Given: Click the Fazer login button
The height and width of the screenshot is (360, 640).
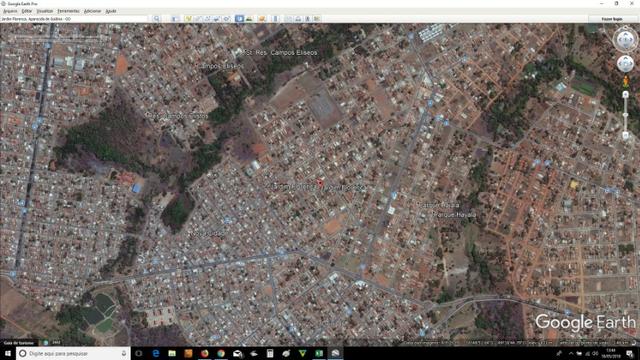Looking at the screenshot, I should tap(612, 19).
